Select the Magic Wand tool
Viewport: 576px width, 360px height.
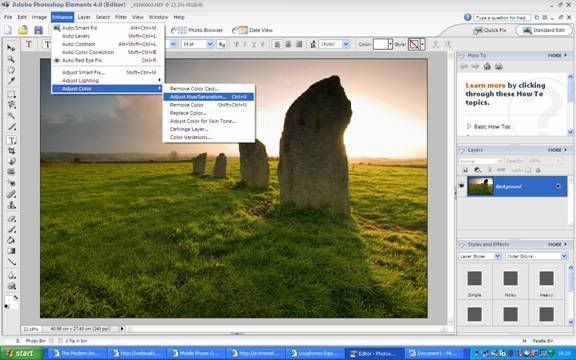11,116
